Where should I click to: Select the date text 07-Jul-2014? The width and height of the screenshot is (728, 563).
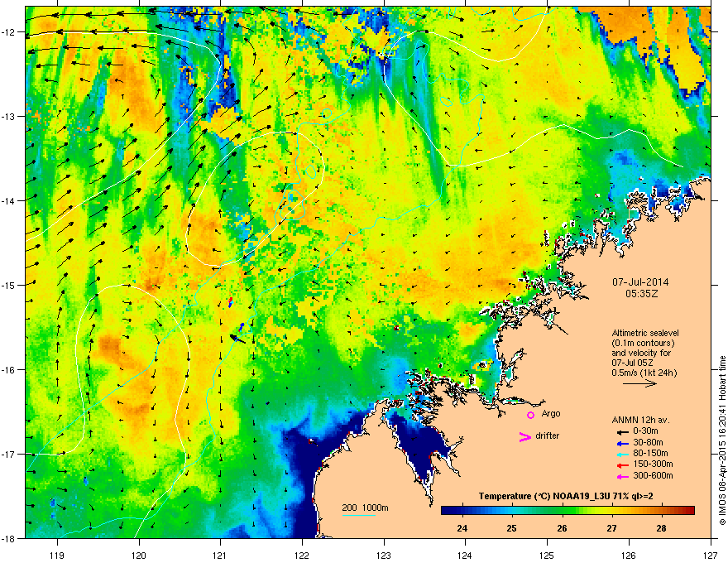click(x=640, y=282)
